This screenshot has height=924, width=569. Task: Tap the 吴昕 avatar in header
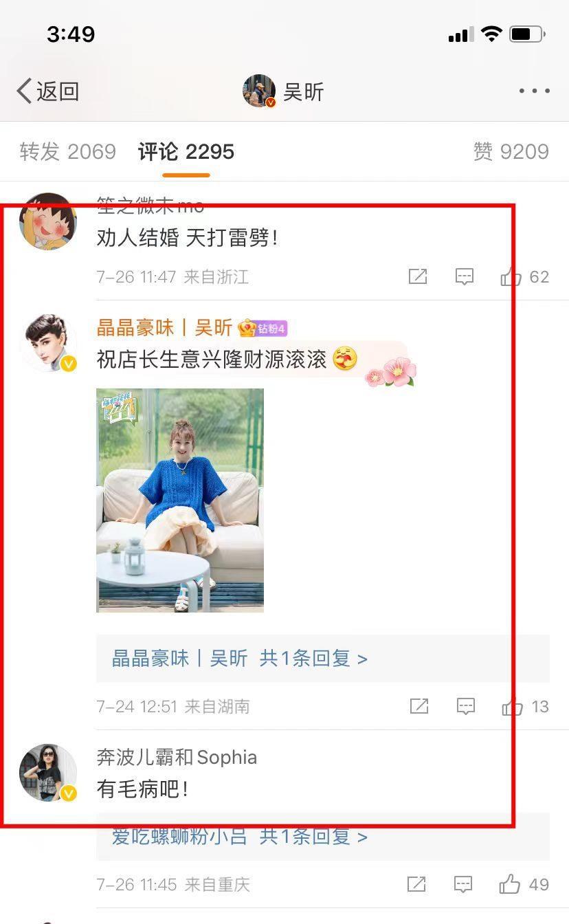point(259,91)
